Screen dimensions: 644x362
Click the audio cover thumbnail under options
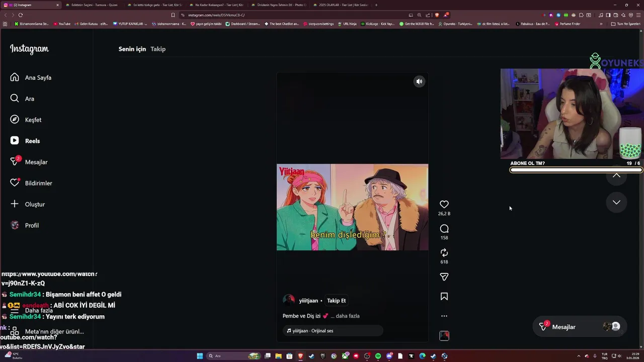(x=444, y=336)
